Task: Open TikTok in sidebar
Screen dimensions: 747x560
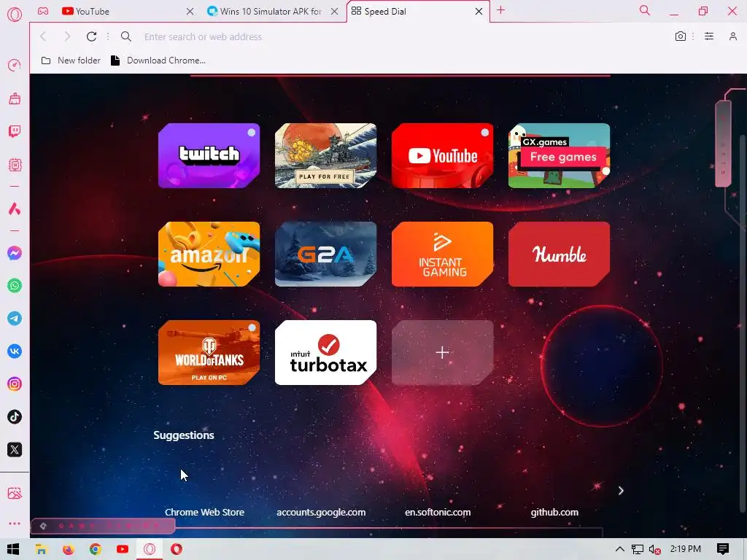Action: [15, 417]
